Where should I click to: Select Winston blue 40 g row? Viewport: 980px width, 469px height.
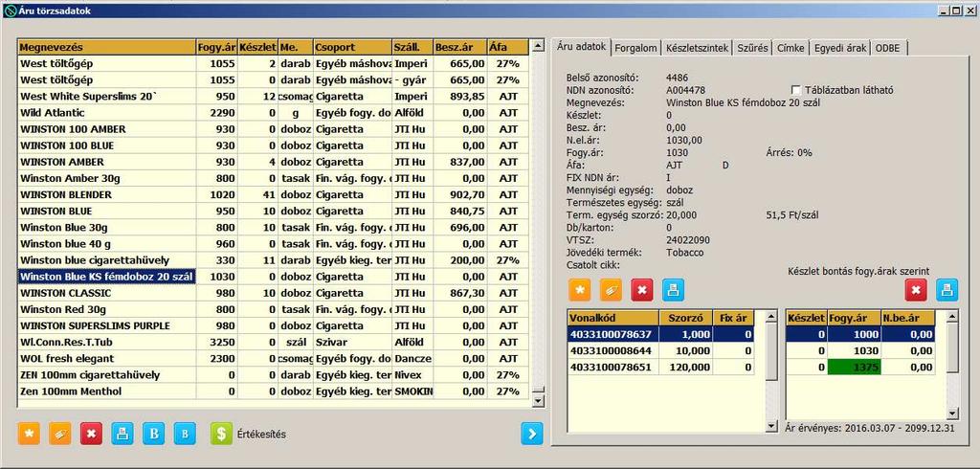274,244
